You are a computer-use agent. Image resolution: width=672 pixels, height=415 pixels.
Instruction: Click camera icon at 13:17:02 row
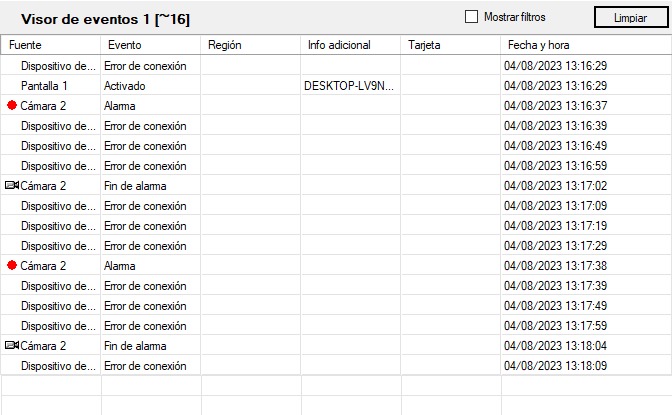pos(12,185)
